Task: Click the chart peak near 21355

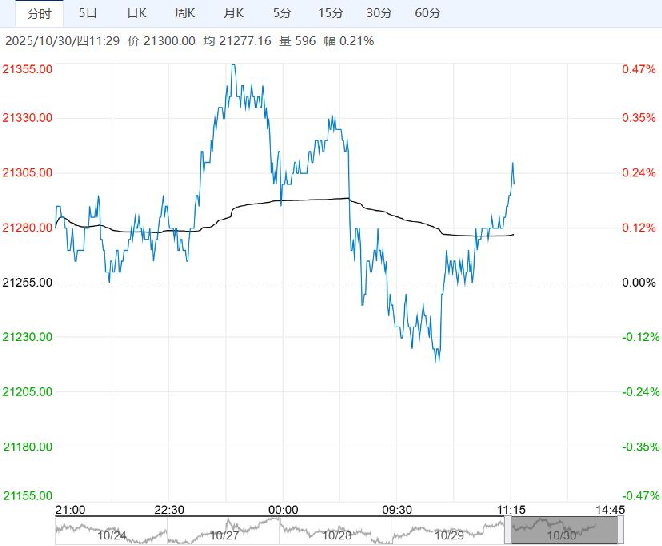Action: point(234,66)
